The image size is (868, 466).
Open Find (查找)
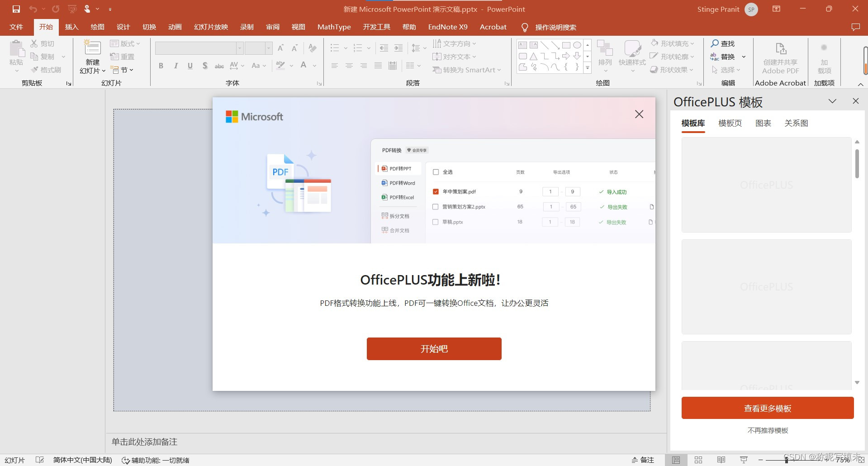point(723,43)
